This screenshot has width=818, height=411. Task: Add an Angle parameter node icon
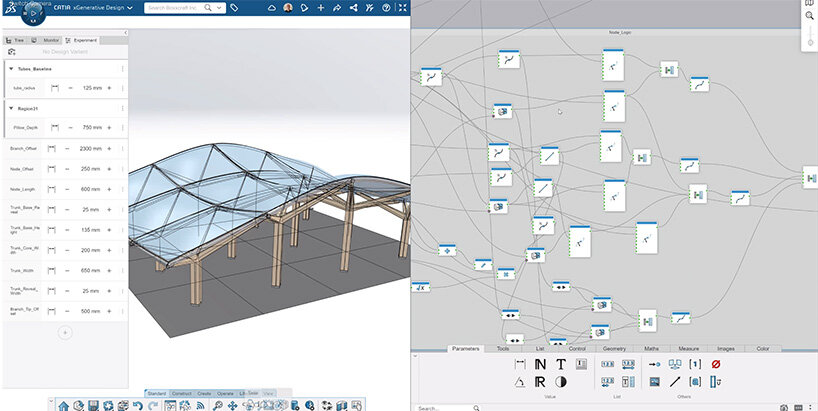coord(520,382)
